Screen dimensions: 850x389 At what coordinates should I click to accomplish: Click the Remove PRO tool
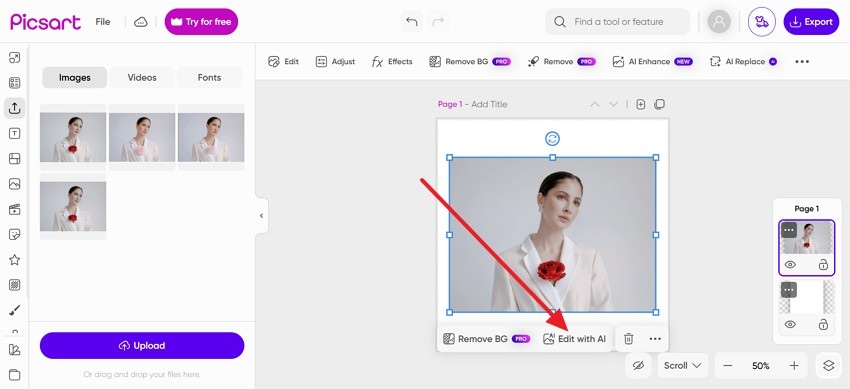click(x=561, y=62)
